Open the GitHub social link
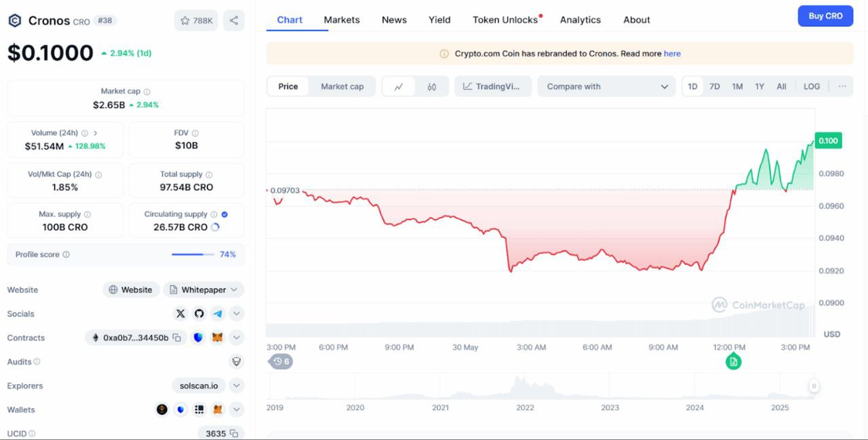The height and width of the screenshot is (440, 868). pos(200,313)
